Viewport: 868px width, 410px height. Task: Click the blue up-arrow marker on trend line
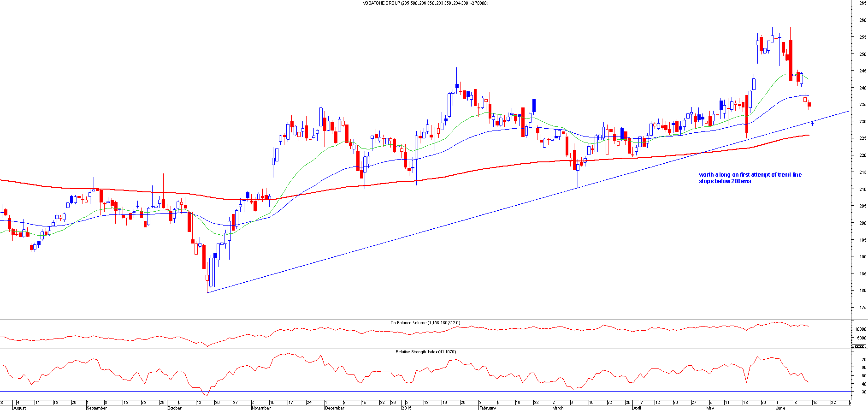coord(812,124)
